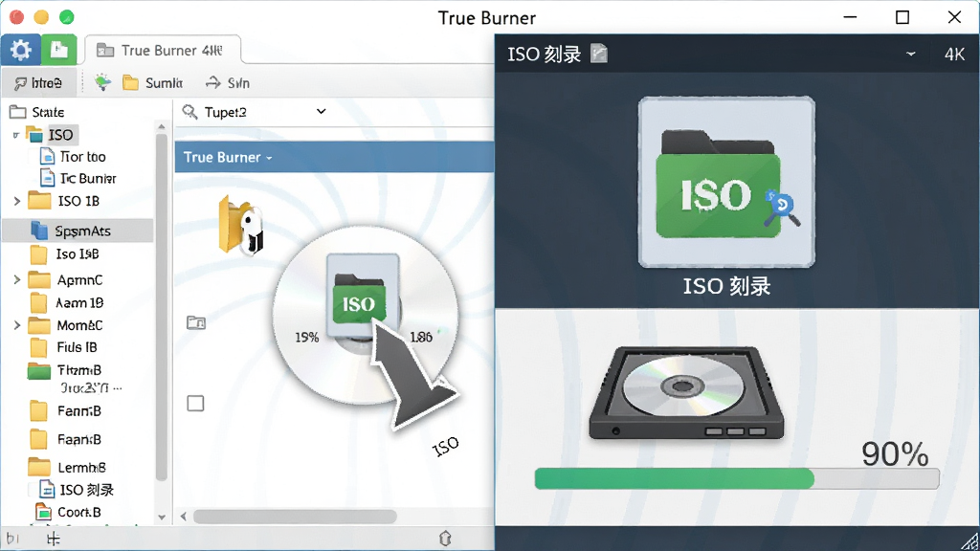Image resolution: width=980 pixels, height=551 pixels.
Task: Open the blue settings gear button
Action: (x=21, y=50)
